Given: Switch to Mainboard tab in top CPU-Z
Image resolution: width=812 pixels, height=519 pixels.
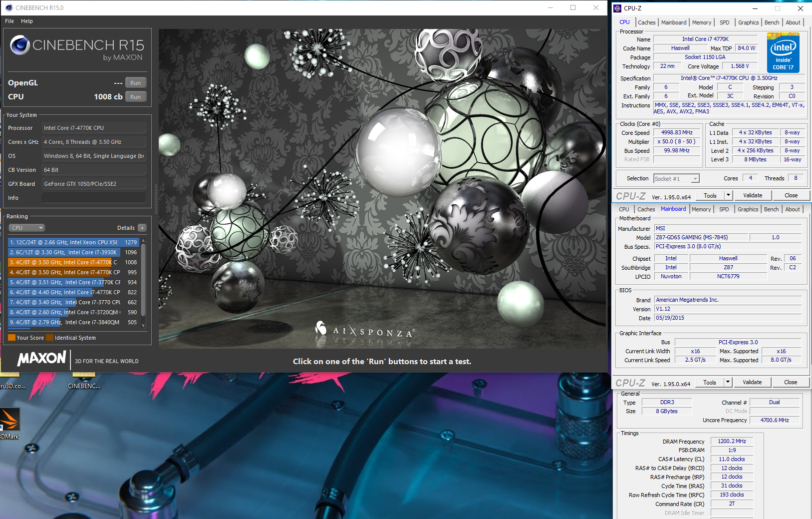Looking at the screenshot, I should point(674,22).
